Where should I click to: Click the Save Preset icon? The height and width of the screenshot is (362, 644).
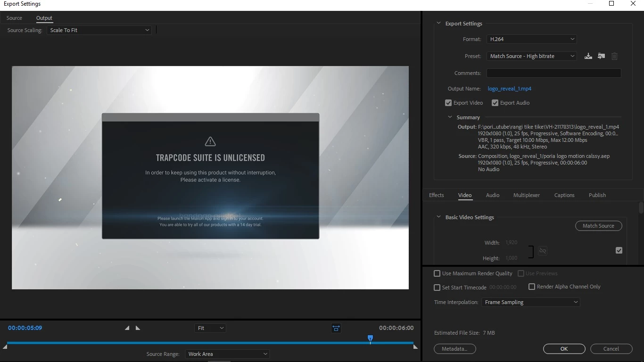click(x=588, y=56)
